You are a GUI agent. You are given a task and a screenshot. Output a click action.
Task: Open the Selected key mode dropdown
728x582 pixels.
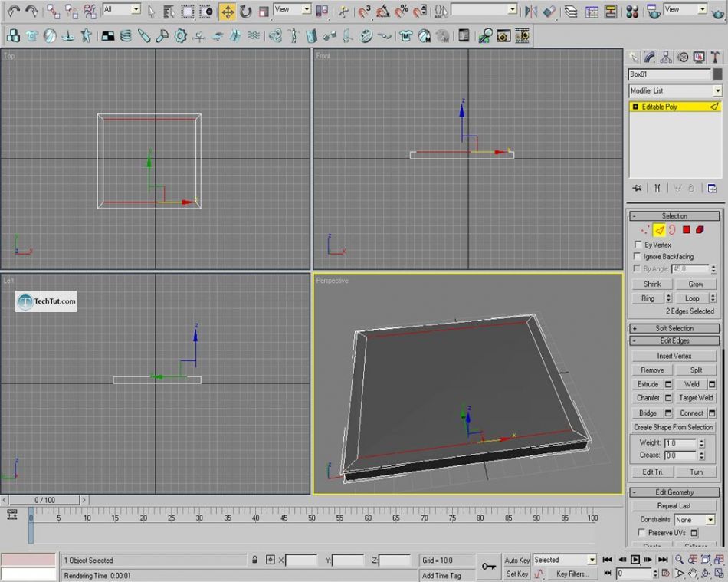tap(565, 560)
